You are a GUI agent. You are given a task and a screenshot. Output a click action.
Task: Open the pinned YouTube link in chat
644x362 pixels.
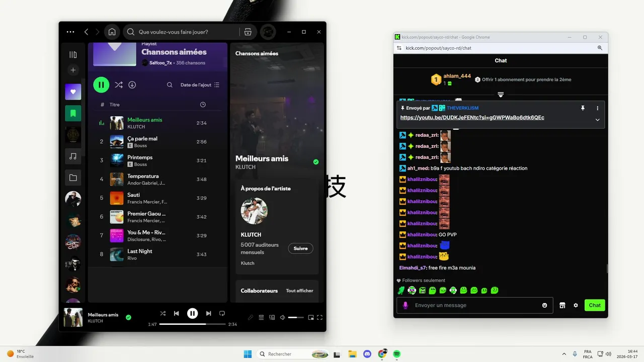pos(472,118)
